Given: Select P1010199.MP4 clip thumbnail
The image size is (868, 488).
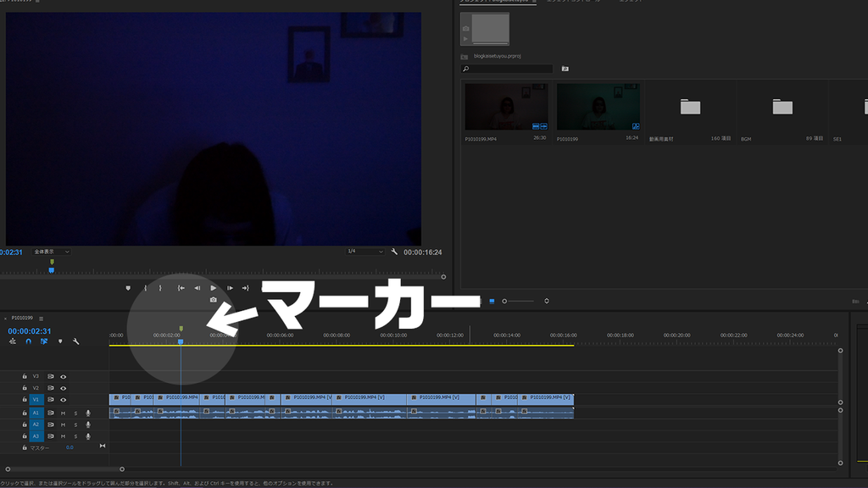Looking at the screenshot, I should pyautogui.click(x=507, y=107).
